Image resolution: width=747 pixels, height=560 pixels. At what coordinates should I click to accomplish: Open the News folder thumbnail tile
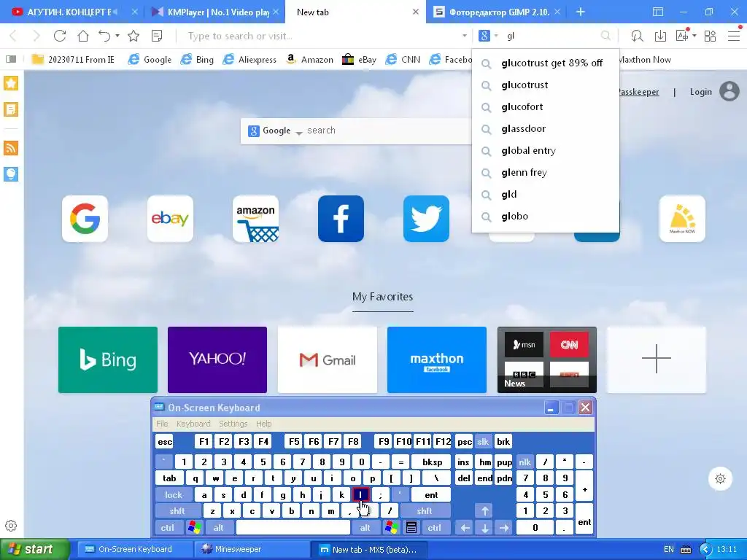(x=547, y=359)
